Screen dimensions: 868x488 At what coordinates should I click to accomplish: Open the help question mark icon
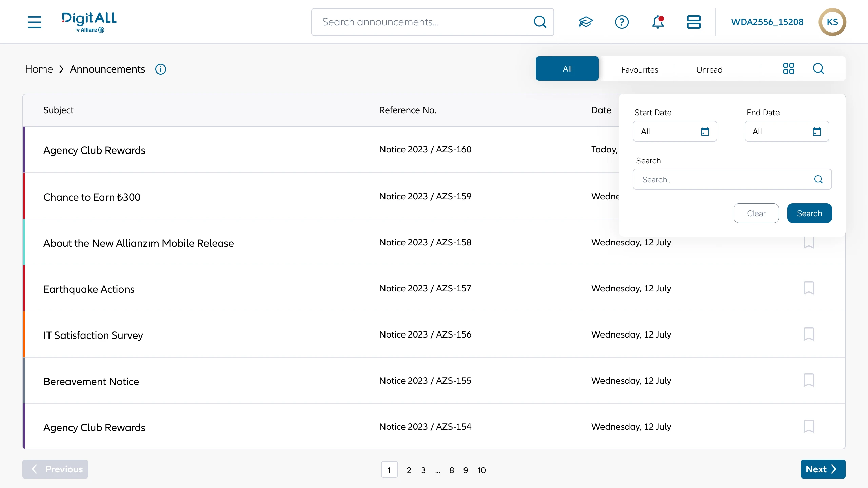(x=622, y=22)
